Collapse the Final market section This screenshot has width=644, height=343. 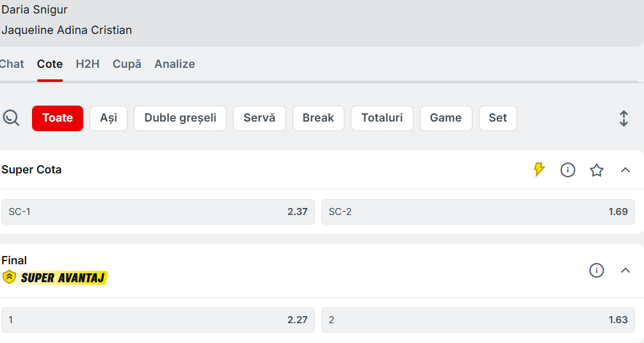(625, 271)
